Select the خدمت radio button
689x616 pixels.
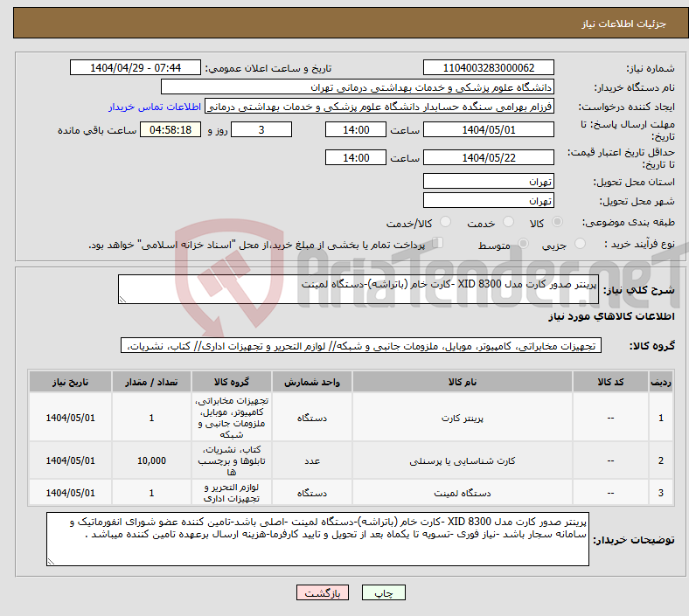[x=508, y=222]
